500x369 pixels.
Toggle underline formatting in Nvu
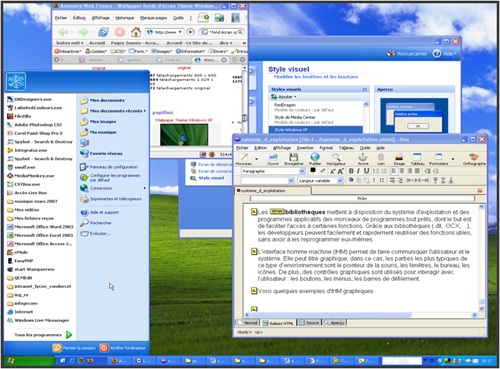(366, 171)
